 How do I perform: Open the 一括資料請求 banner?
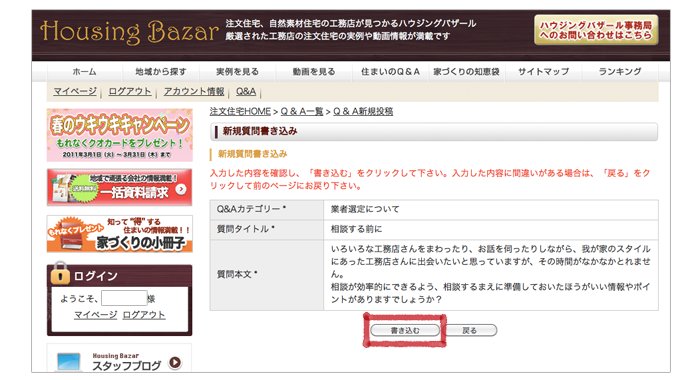coord(120,187)
